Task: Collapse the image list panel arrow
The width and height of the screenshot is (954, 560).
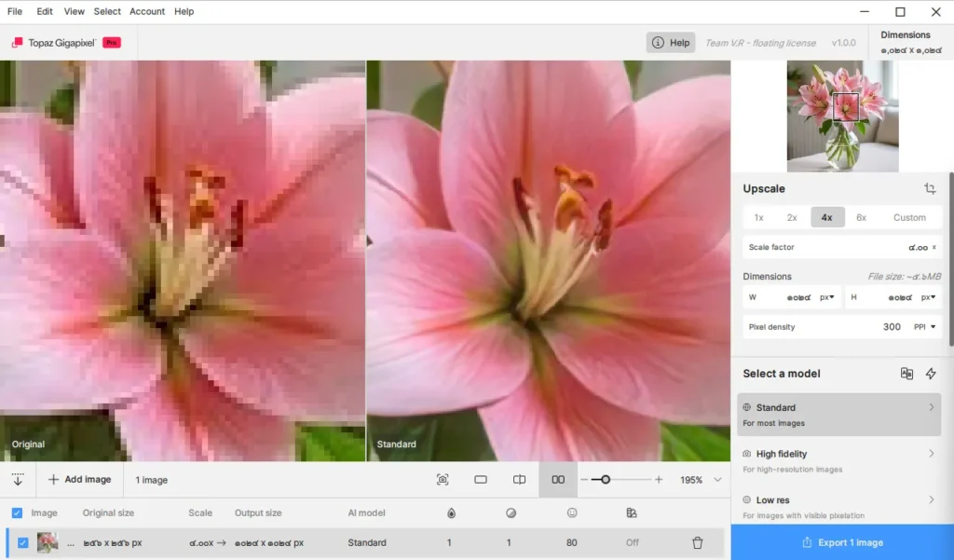Action: (x=18, y=480)
